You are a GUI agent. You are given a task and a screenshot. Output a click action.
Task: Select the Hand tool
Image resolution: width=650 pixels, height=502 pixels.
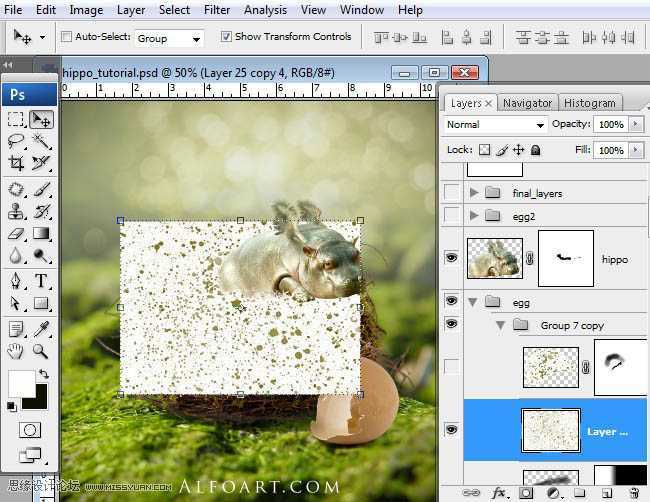(x=16, y=351)
